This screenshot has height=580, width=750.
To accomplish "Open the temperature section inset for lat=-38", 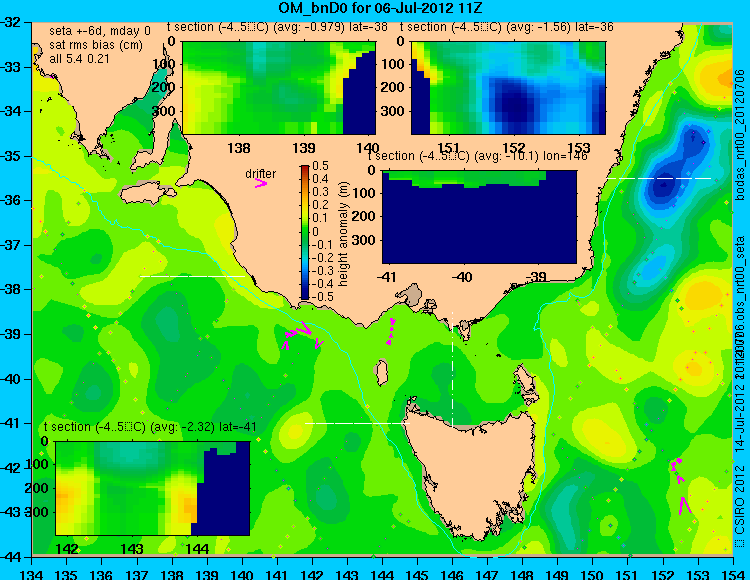I will tap(279, 88).
